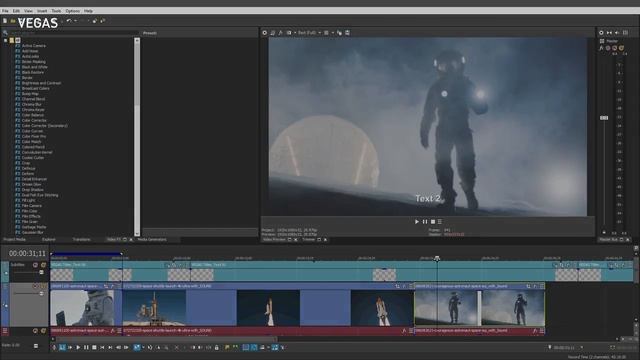The height and width of the screenshot is (360, 640).
Task: Stop playback in preview window
Action: click(x=433, y=222)
